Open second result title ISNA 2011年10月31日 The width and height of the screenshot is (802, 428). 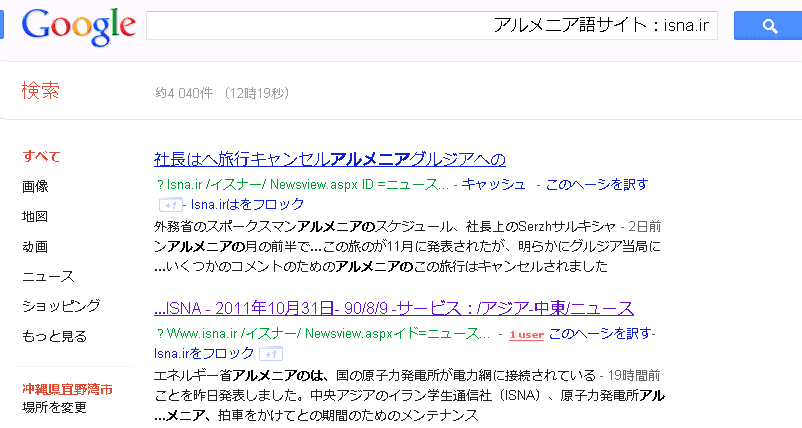coord(394,308)
